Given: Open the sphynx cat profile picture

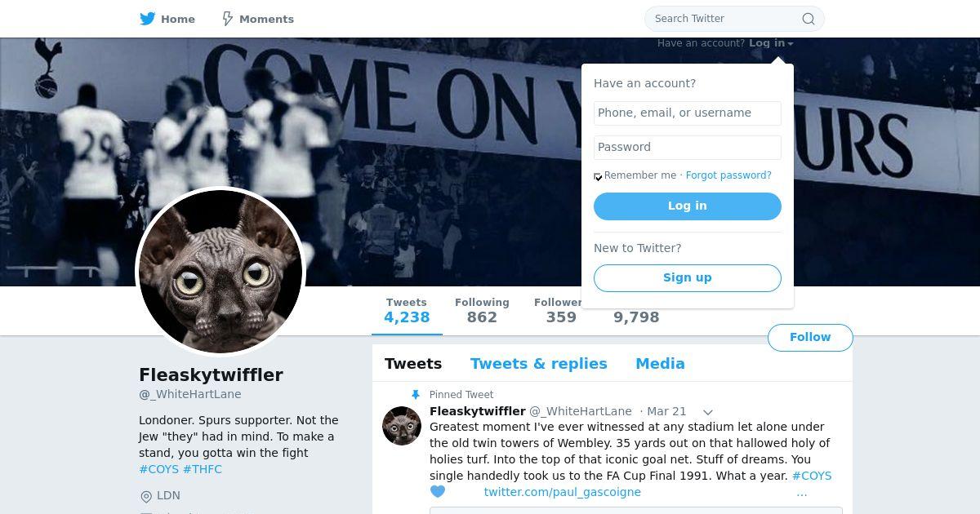Looking at the screenshot, I should tap(220, 272).
